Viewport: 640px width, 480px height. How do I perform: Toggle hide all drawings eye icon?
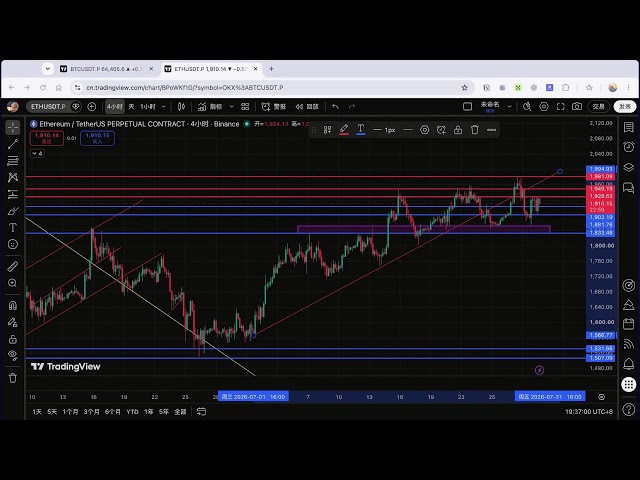tap(13, 355)
